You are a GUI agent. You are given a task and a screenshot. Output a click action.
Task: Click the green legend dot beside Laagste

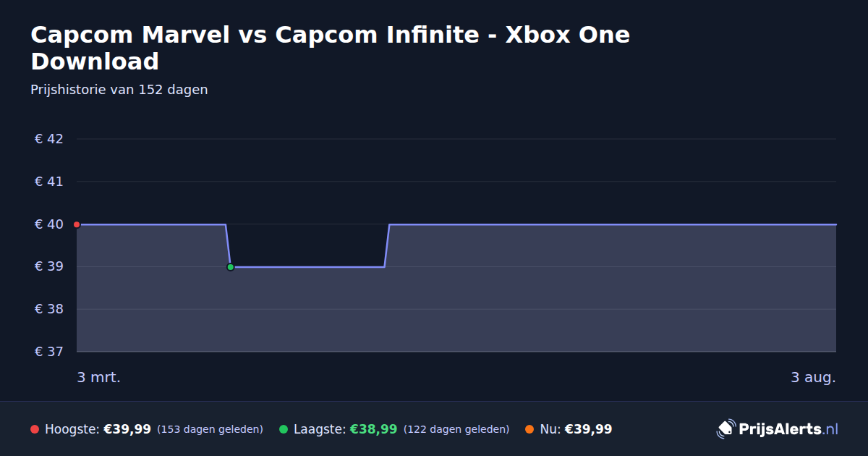tap(283, 429)
